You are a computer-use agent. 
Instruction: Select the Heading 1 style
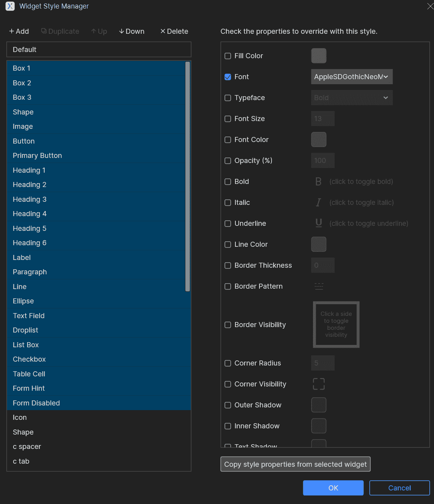click(96, 170)
